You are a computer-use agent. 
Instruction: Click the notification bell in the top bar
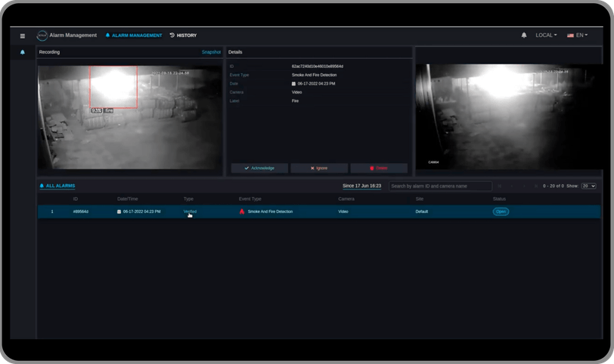coord(524,35)
